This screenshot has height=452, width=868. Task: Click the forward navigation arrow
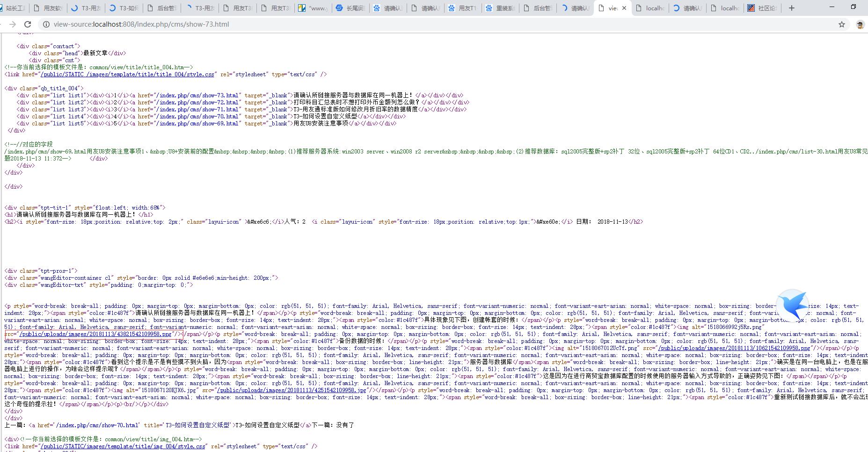pos(13,24)
